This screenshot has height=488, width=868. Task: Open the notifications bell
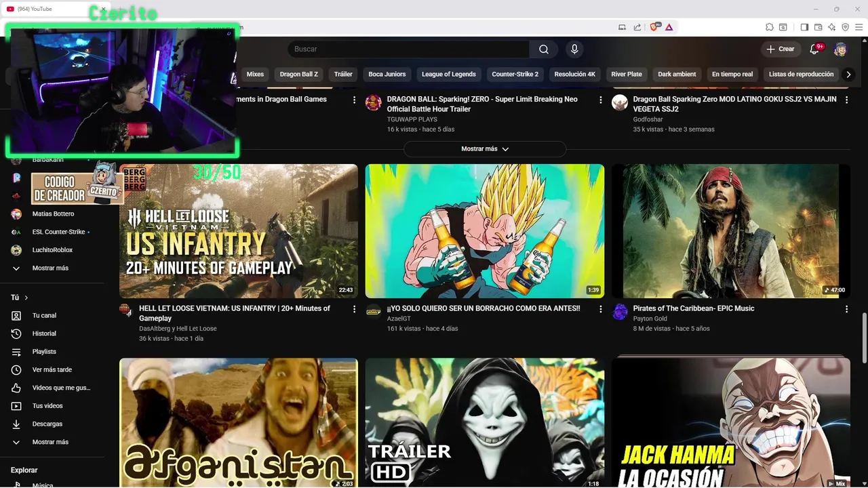[x=815, y=49]
